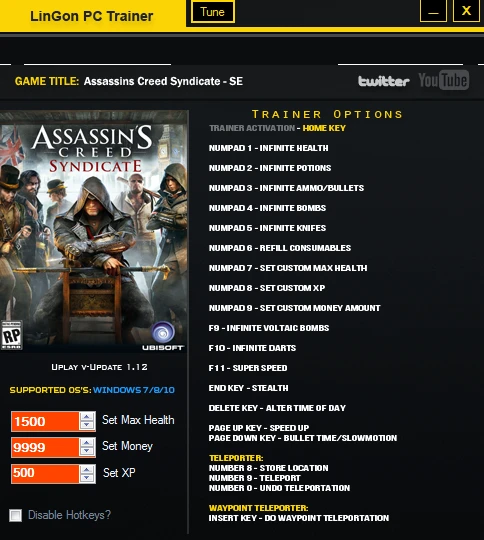
Task: Select the Numpad 2 Infinite Potions option
Action: coord(270,168)
